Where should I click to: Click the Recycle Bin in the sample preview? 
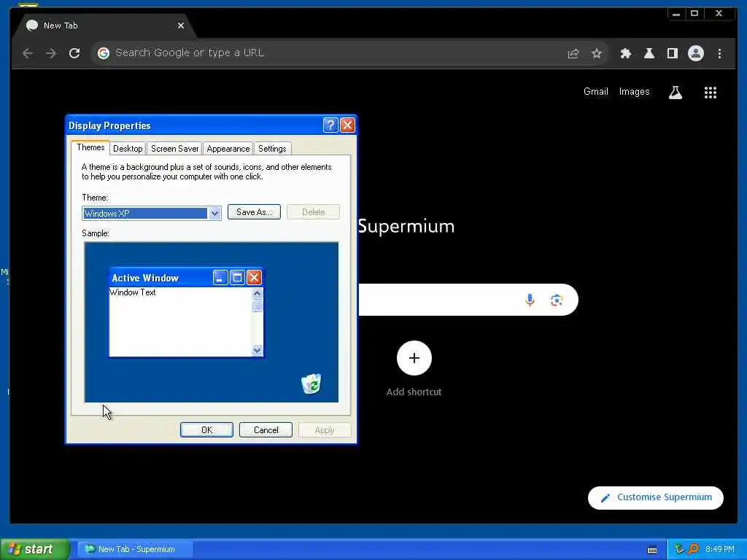[311, 384]
